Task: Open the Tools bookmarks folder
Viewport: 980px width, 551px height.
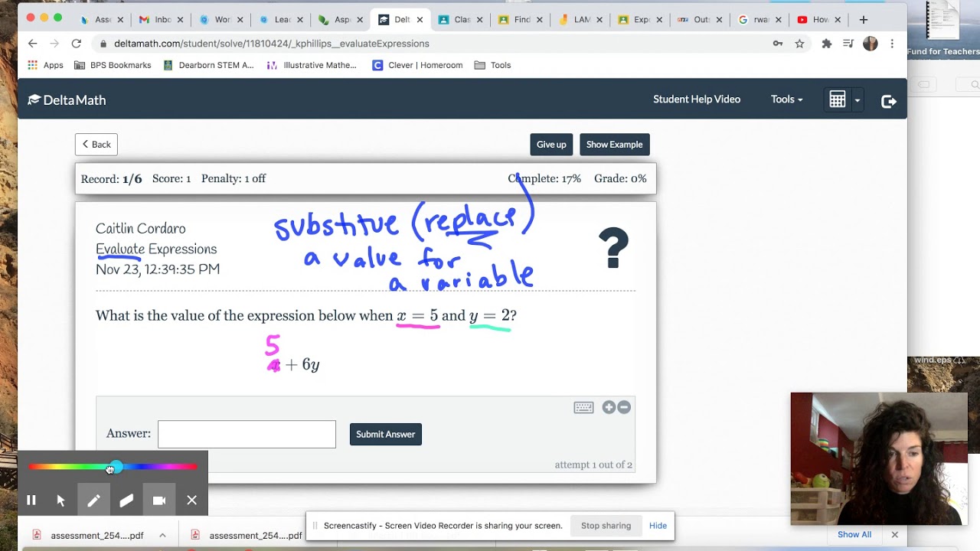Action: click(492, 65)
